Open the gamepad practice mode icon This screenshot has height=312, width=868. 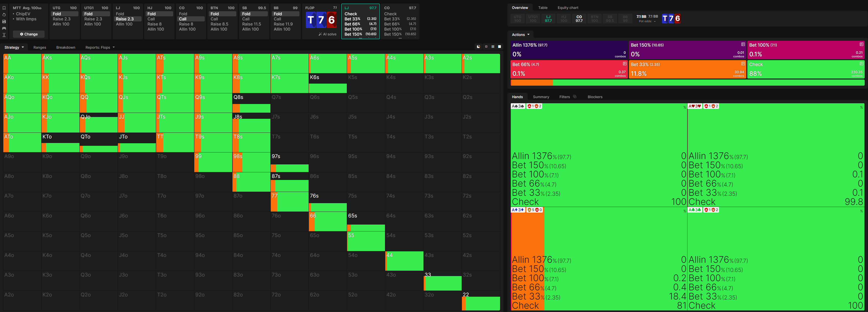pos(4,28)
